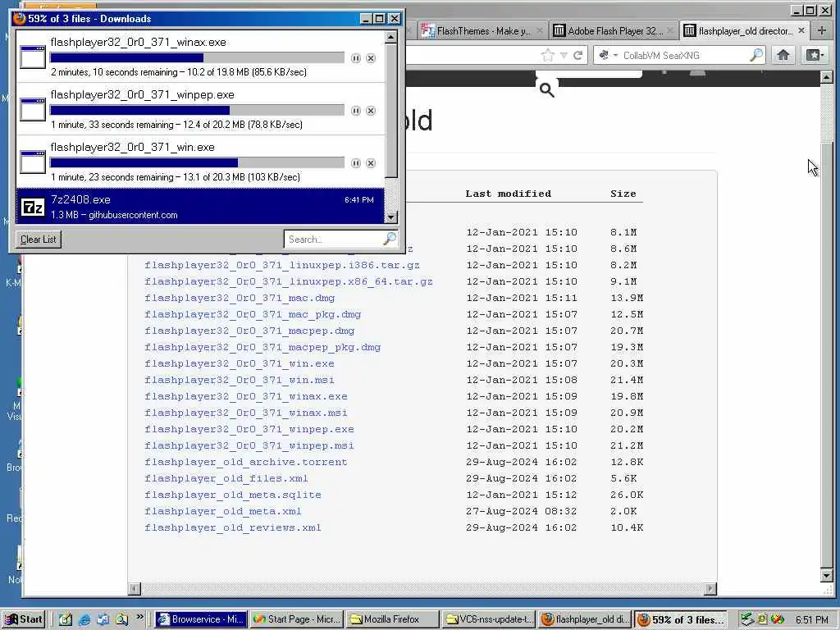Click the win.exe download progress bar

(x=197, y=162)
